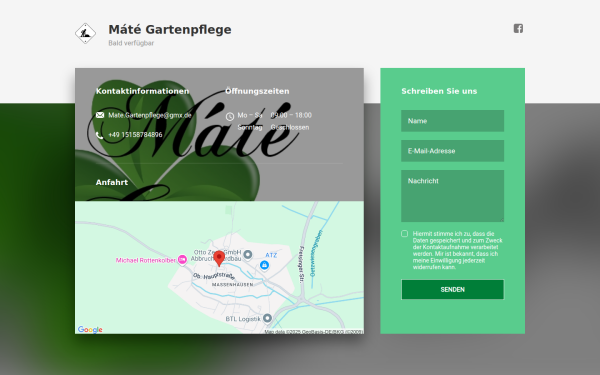
Task: Click the 'Sonntag' opening hours row
Action: tap(273, 127)
